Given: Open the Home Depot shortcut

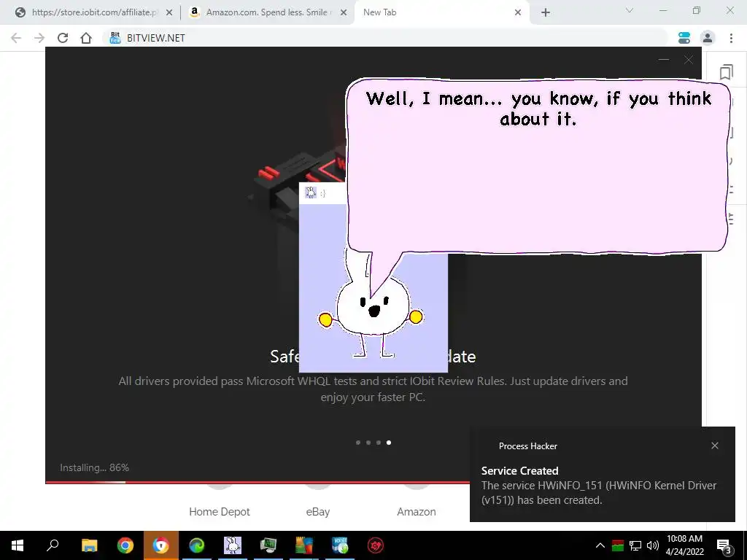Looking at the screenshot, I should click(219, 511).
